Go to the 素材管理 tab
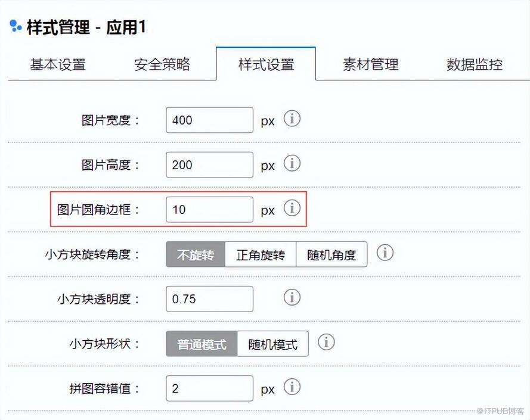The width and height of the screenshot is (530, 420). coord(370,64)
